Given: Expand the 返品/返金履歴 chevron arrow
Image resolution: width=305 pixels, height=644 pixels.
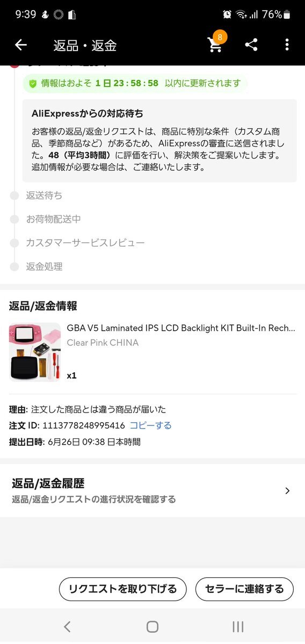Looking at the screenshot, I should click(x=287, y=491).
